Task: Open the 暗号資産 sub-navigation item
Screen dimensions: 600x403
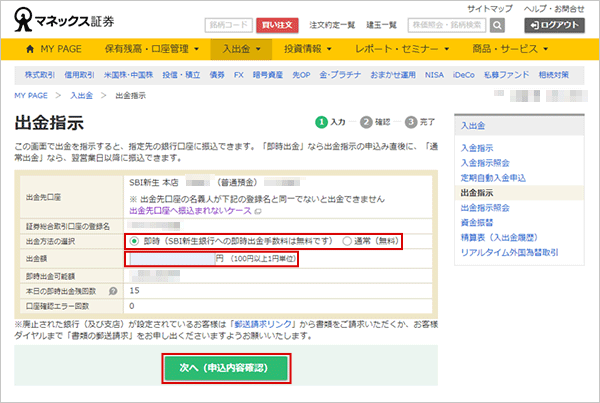Action: point(268,75)
